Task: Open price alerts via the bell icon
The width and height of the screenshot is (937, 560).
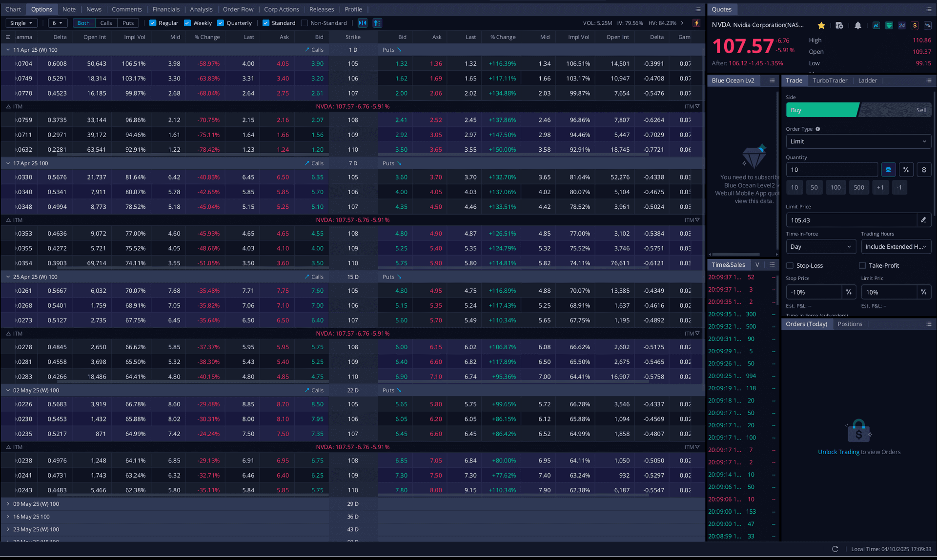Action: pyautogui.click(x=858, y=25)
